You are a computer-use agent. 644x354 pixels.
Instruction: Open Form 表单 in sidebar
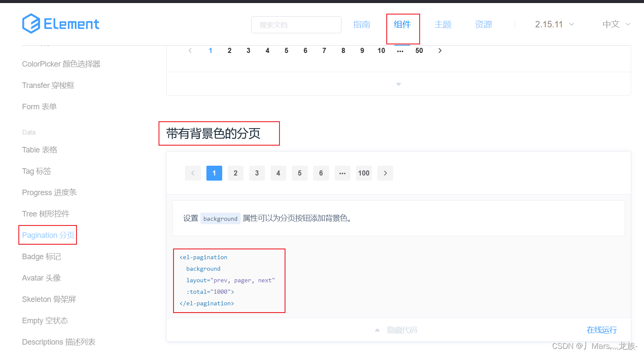pyautogui.click(x=39, y=107)
